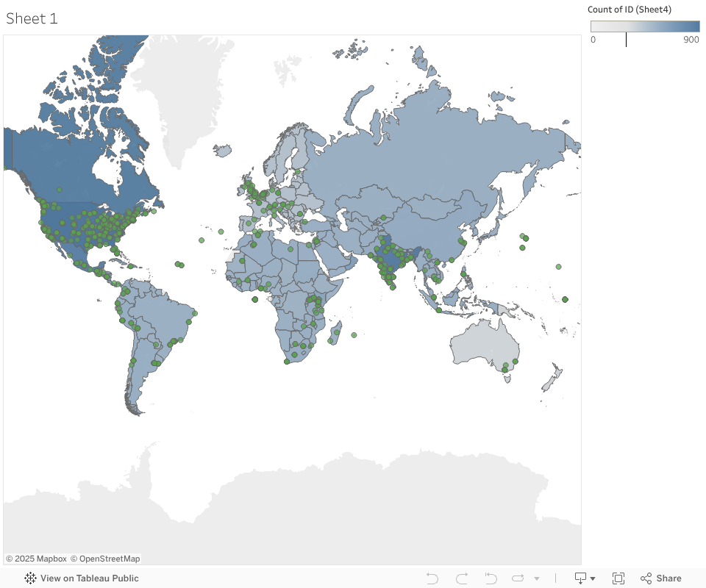
Task: Click the Undo arrow icon
Action: (432, 578)
